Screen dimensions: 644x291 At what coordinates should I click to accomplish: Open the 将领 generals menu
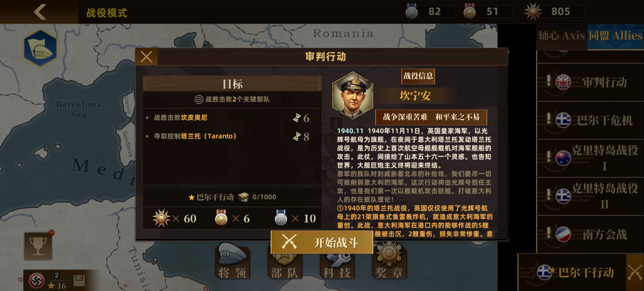click(232, 261)
